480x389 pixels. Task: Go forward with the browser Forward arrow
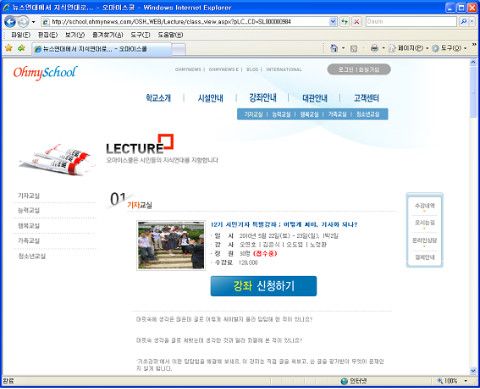(23, 22)
